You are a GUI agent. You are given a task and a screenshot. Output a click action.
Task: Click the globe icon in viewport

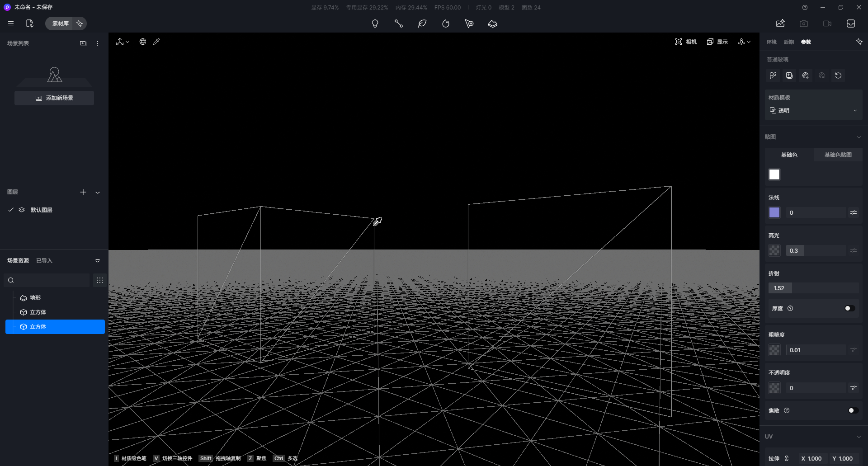(x=143, y=42)
